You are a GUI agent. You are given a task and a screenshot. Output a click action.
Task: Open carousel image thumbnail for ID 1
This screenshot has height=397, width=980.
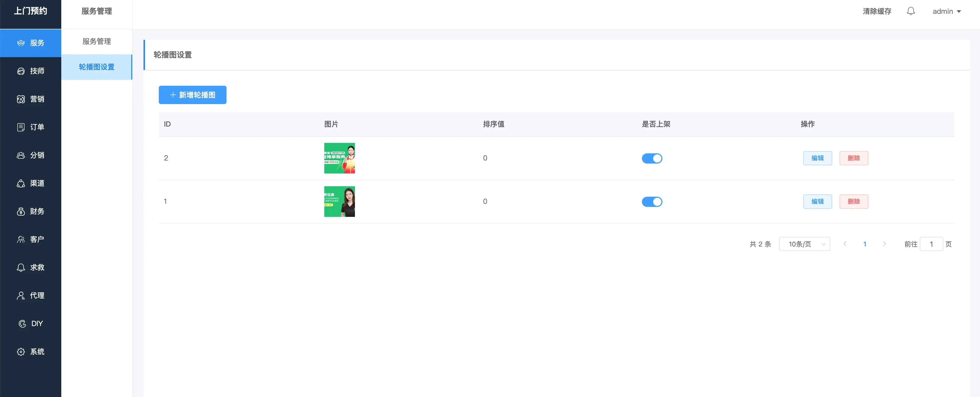(x=339, y=202)
